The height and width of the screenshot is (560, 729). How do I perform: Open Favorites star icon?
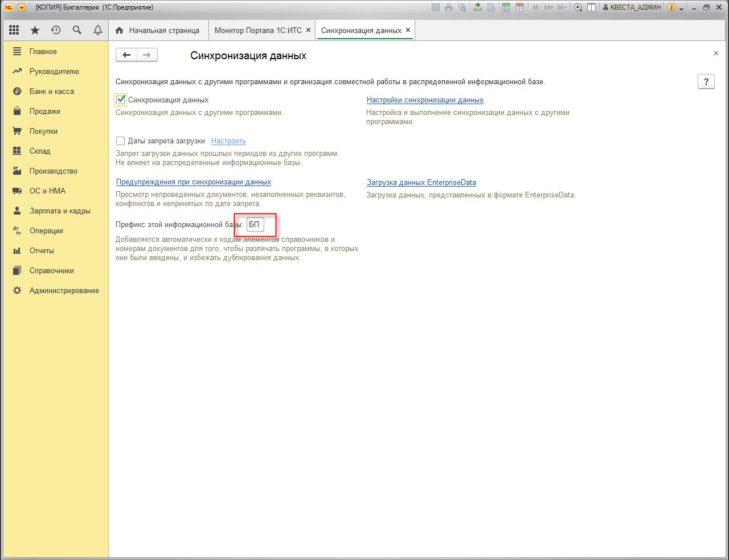point(35,30)
